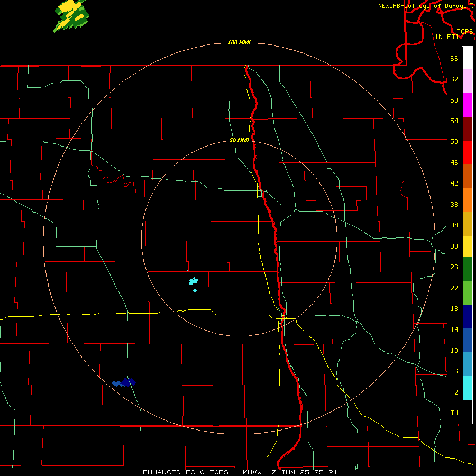Click the '[K FT]' units label
476x476 pixels.
[x=447, y=36]
